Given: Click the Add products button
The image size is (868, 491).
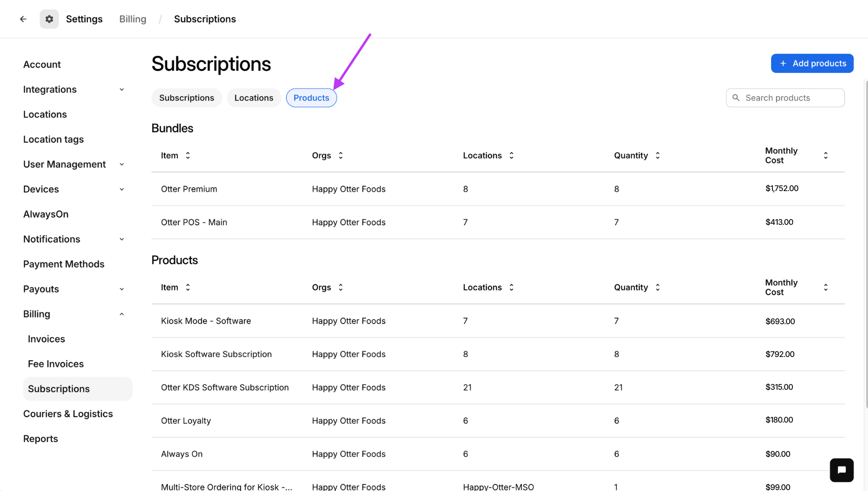Looking at the screenshot, I should point(812,63).
